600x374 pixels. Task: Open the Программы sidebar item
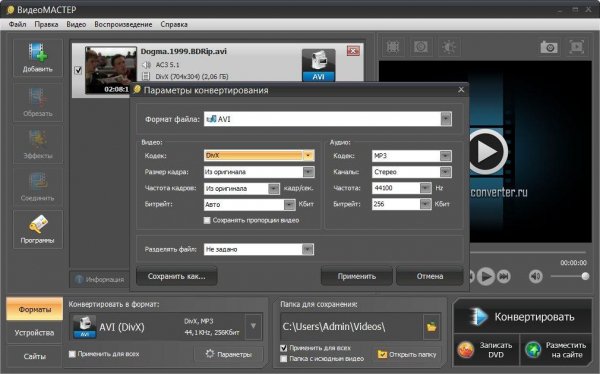pyautogui.click(x=38, y=229)
